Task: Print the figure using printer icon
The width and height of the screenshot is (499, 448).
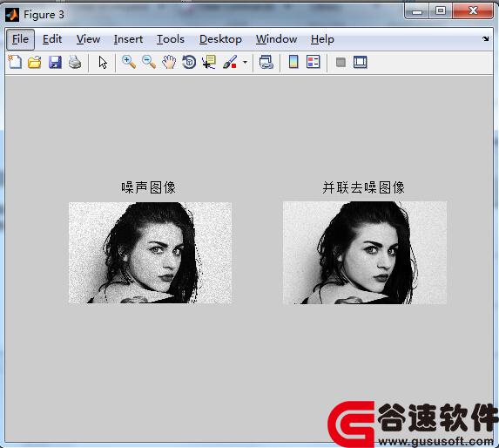Action: pyautogui.click(x=75, y=62)
